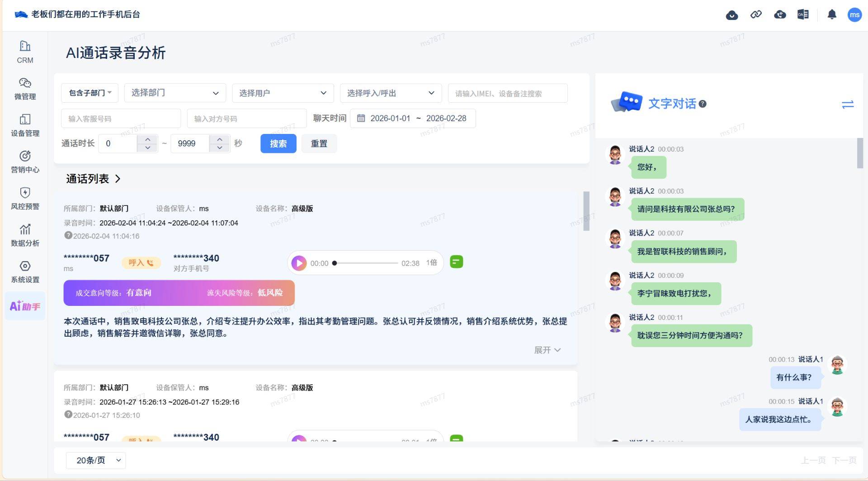Click the link chain icon in header
Viewport: 868px width, 481px height.
756,15
